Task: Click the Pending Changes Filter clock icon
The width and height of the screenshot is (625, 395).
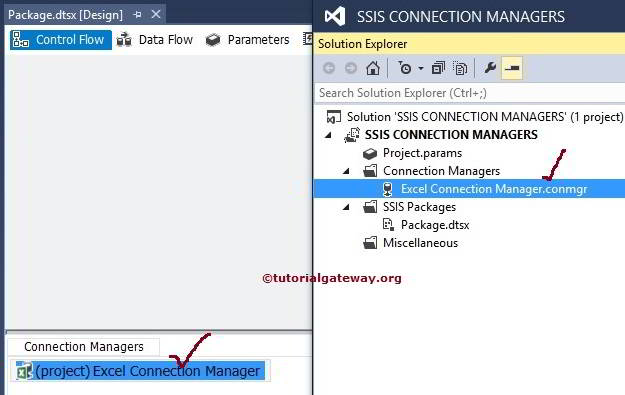Action: pyautogui.click(x=405, y=68)
